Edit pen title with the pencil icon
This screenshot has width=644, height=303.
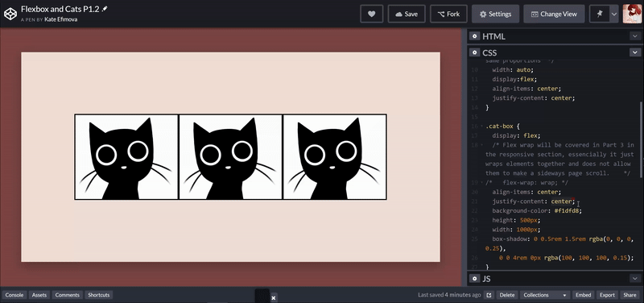[105, 9]
